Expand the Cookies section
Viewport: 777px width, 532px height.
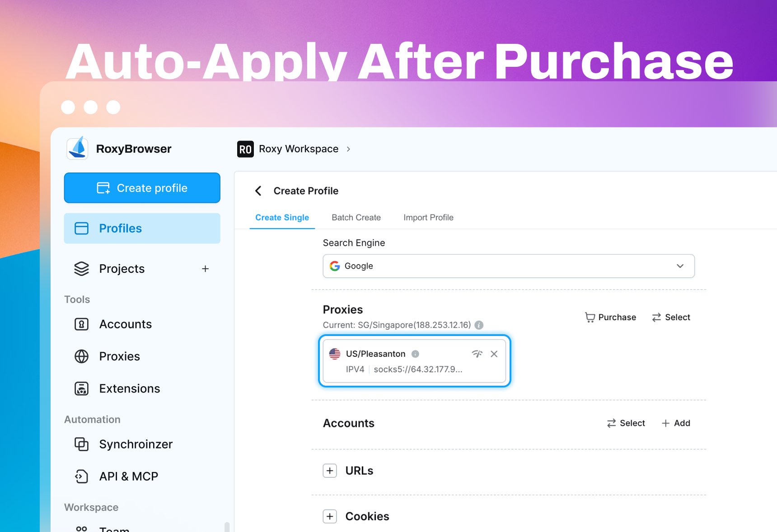[330, 516]
